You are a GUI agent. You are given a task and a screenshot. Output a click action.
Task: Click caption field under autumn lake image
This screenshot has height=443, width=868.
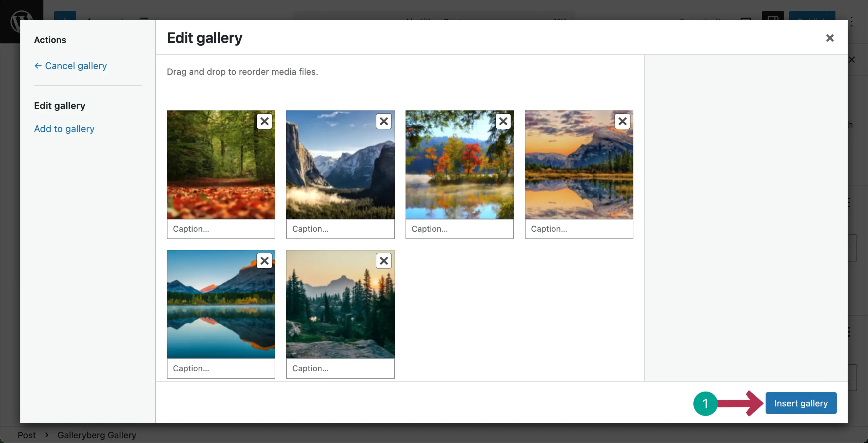(459, 229)
